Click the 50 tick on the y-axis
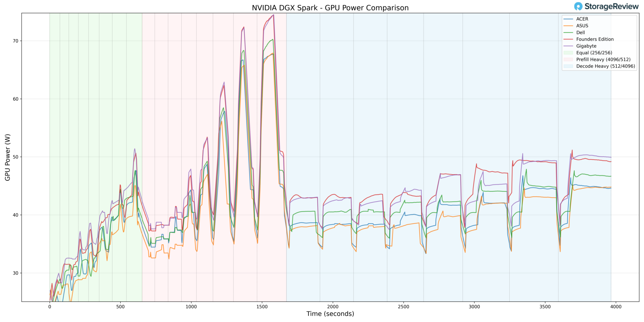Screen dimensions: 644x322 click(x=15, y=157)
